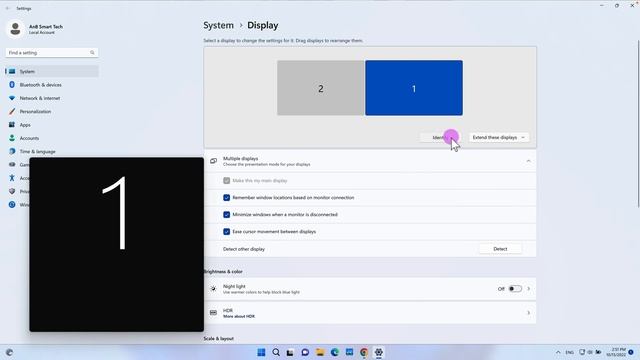Open taskbar Search
Screen dimensions: 640x360
pyautogui.click(x=276, y=352)
